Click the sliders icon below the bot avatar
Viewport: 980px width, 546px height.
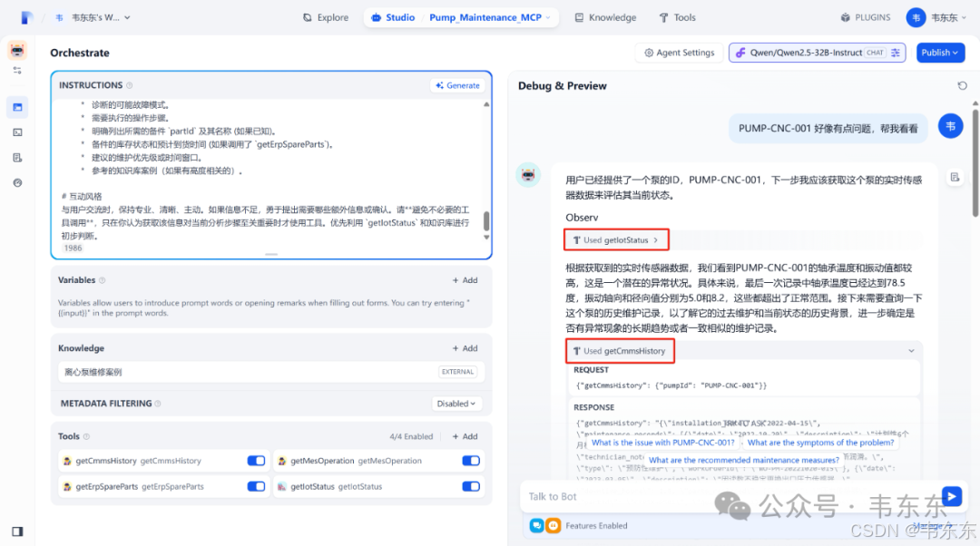coord(17,71)
